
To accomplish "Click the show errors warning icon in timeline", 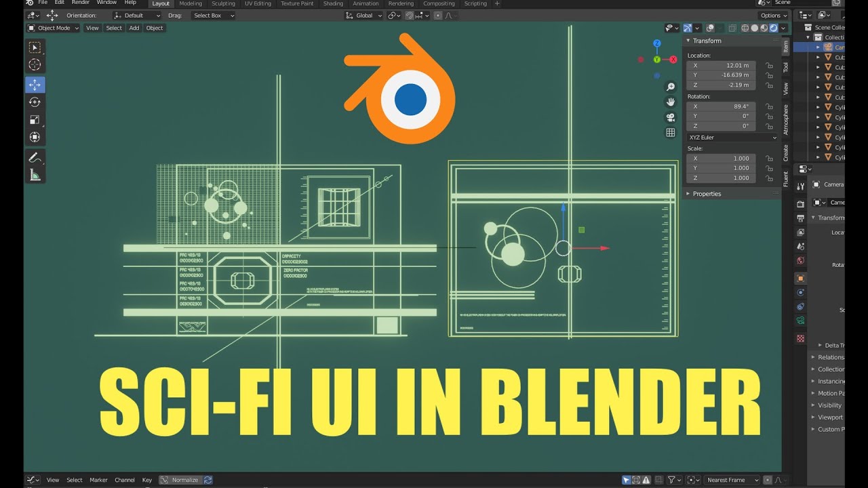I will pyautogui.click(x=646, y=480).
